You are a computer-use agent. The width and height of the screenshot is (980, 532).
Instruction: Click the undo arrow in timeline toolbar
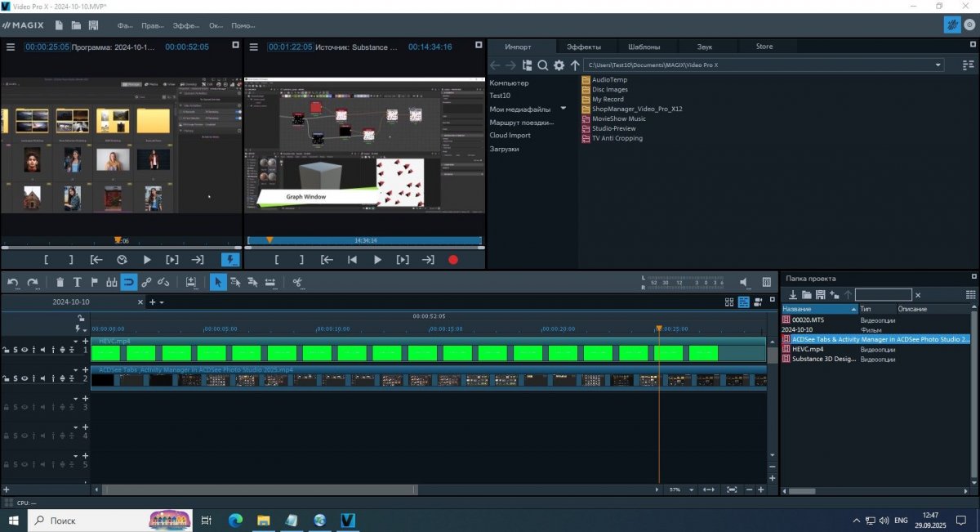(x=13, y=283)
